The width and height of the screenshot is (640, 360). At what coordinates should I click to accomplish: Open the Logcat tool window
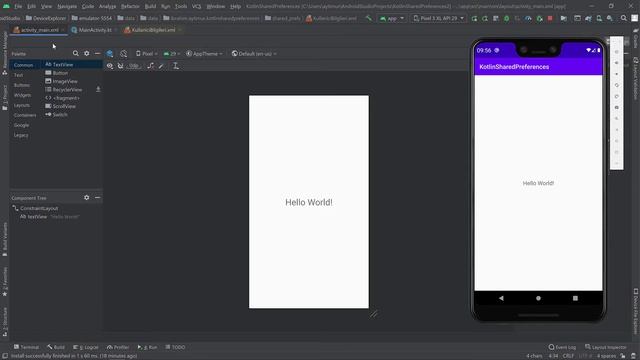point(86,347)
